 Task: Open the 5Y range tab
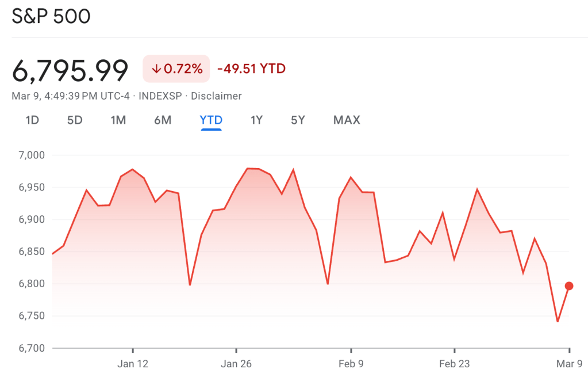(x=298, y=120)
